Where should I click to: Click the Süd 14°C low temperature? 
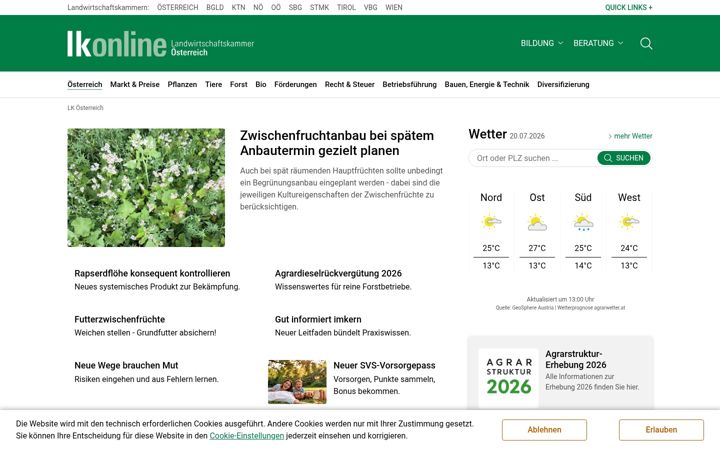coord(583,265)
